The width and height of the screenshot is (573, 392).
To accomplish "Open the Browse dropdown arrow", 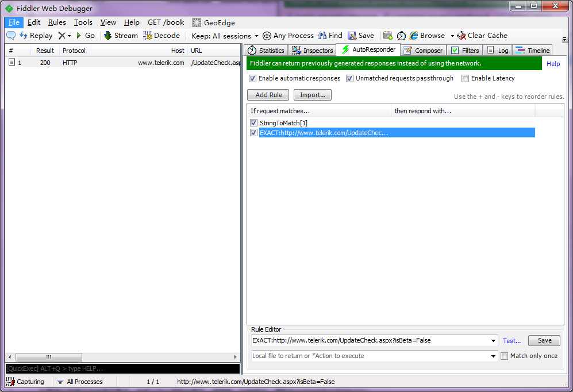I will click(452, 36).
